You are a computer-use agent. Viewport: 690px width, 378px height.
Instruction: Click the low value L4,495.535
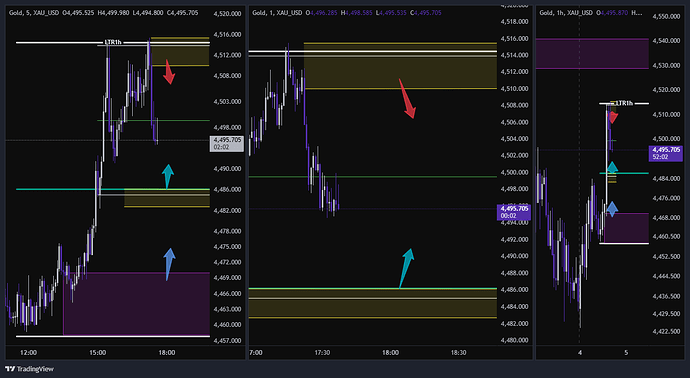391,13
